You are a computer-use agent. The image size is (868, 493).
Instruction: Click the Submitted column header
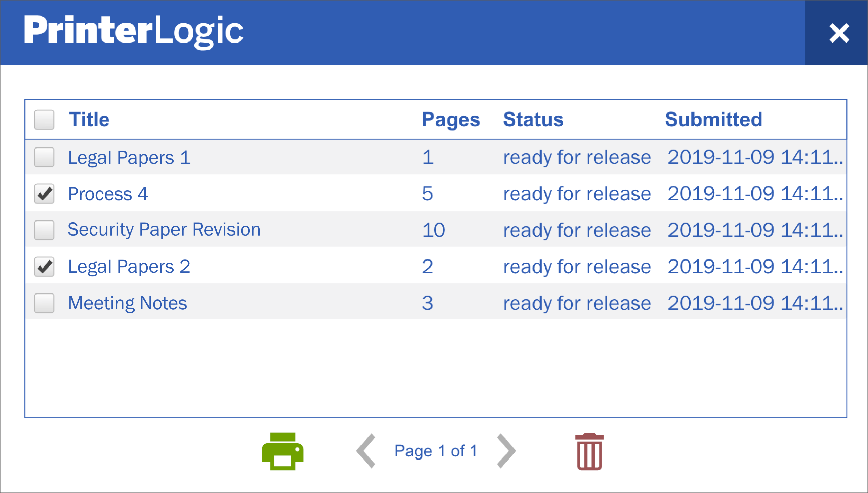(x=713, y=120)
